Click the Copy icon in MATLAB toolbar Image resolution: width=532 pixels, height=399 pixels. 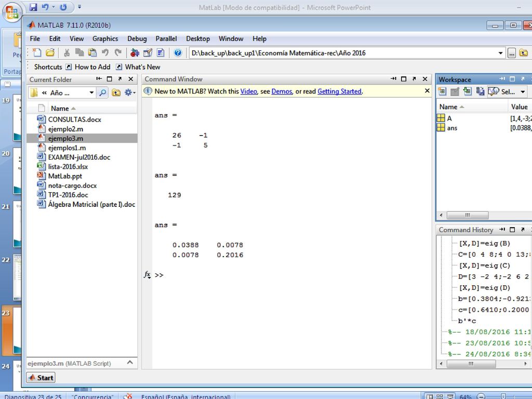pyautogui.click(x=79, y=52)
